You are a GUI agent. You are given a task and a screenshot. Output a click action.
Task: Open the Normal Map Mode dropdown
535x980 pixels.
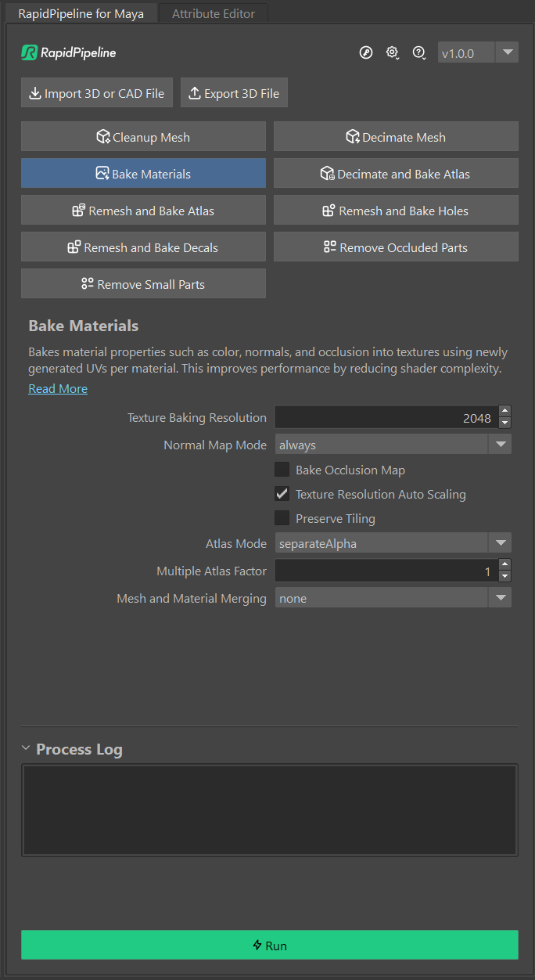coord(501,444)
